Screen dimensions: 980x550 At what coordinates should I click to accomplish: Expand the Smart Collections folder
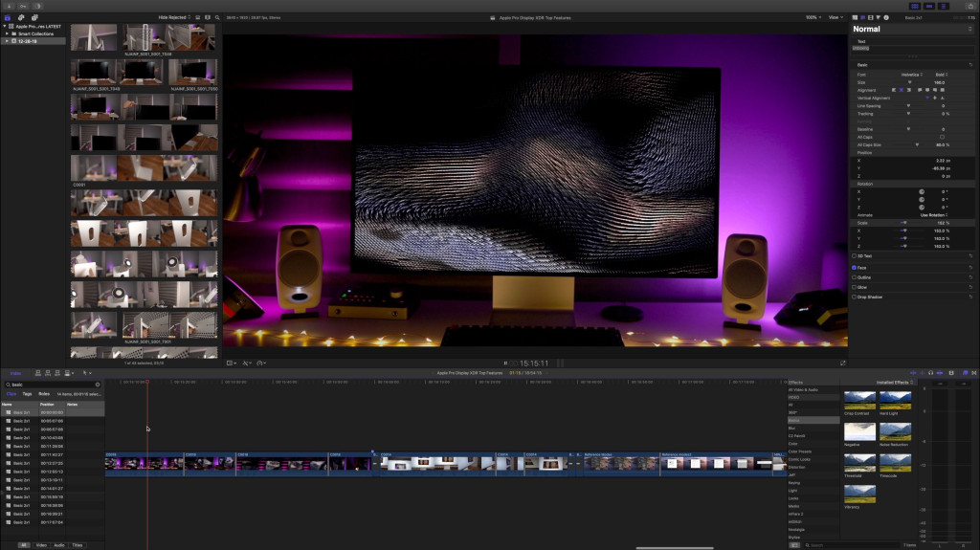pos(8,33)
